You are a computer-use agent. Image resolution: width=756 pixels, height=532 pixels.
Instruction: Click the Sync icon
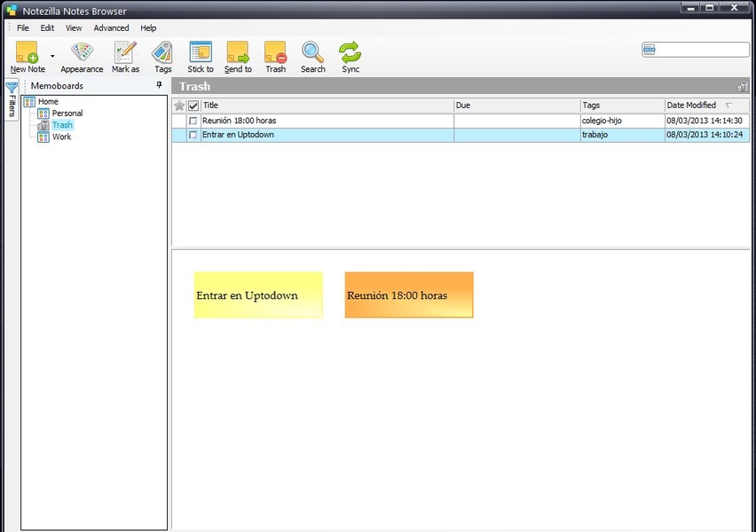[350, 52]
